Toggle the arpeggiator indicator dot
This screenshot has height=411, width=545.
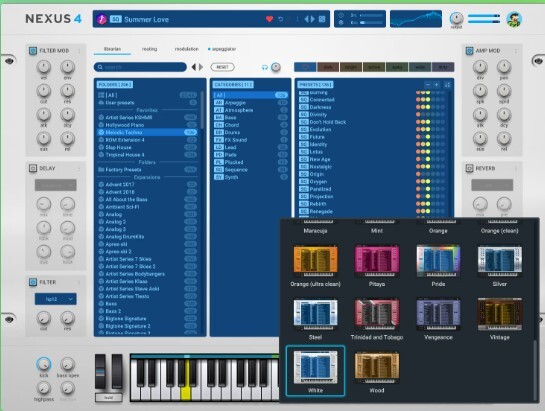point(209,49)
